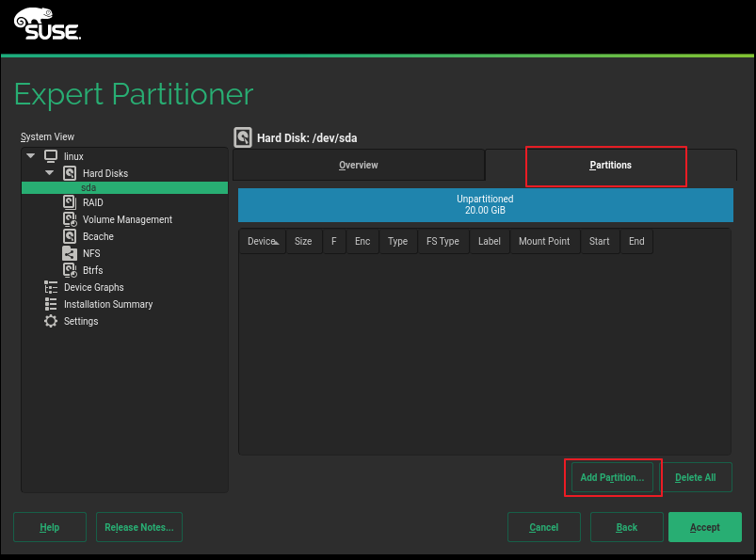Click the SUSE chameleon logo

click(47, 24)
